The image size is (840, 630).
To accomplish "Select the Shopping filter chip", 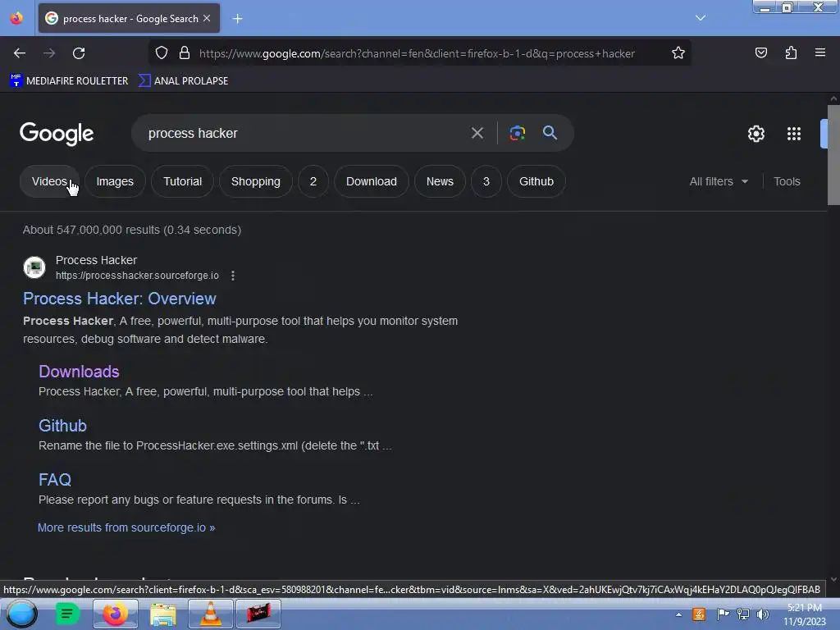I will click(256, 181).
